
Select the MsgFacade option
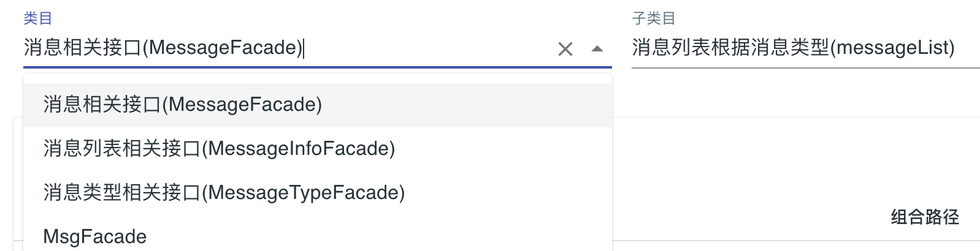95,237
